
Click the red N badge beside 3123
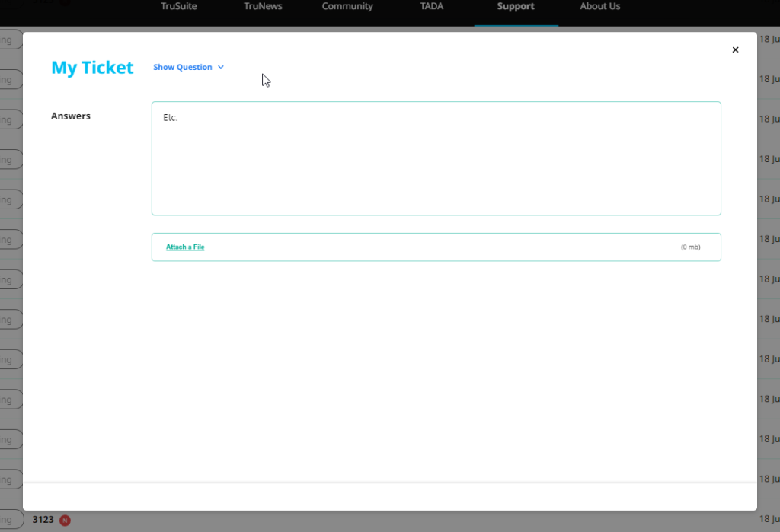(65, 521)
